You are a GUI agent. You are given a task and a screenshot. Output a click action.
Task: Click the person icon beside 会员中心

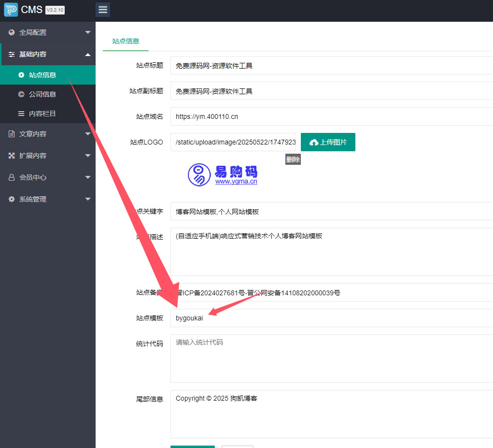pos(11,177)
